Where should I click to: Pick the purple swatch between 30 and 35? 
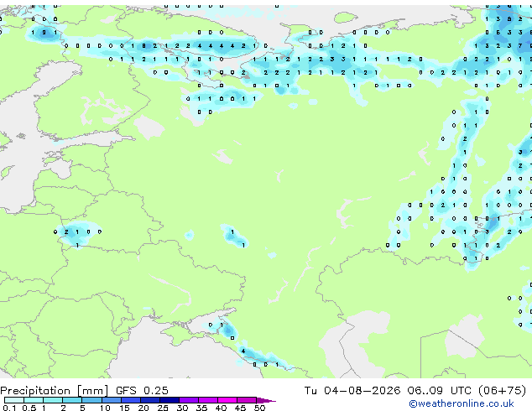189,400
